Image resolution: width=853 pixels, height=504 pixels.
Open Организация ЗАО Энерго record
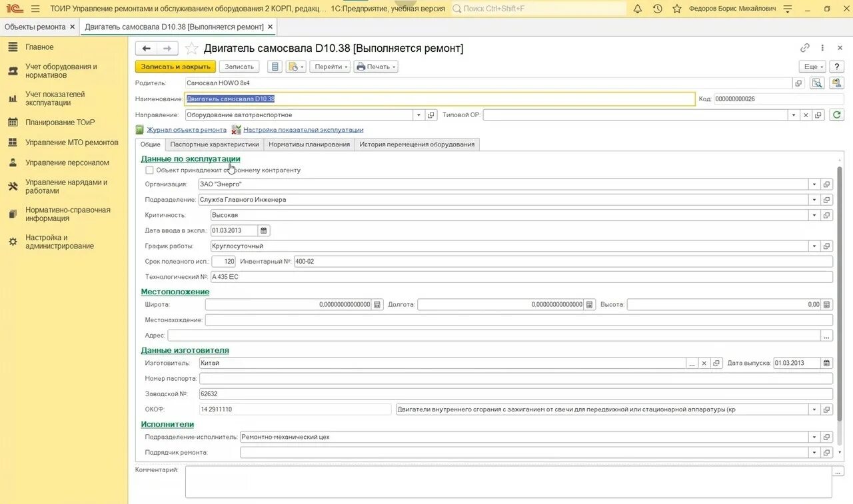point(827,184)
